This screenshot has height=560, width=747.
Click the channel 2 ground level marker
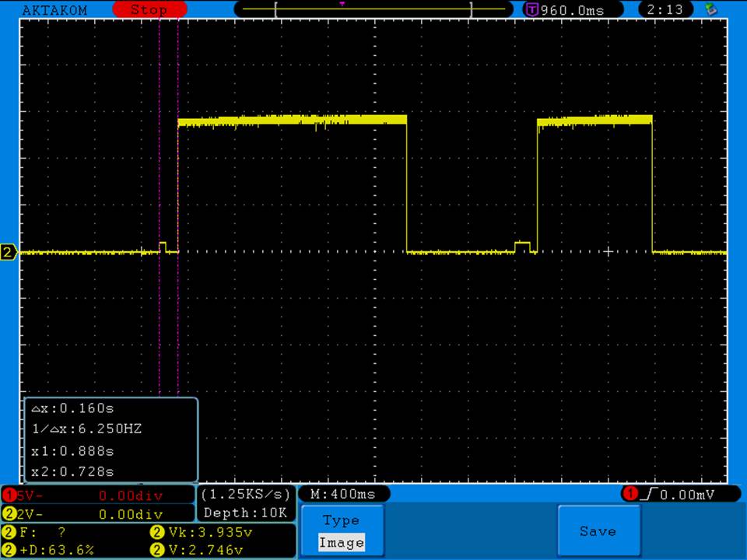click(8, 252)
